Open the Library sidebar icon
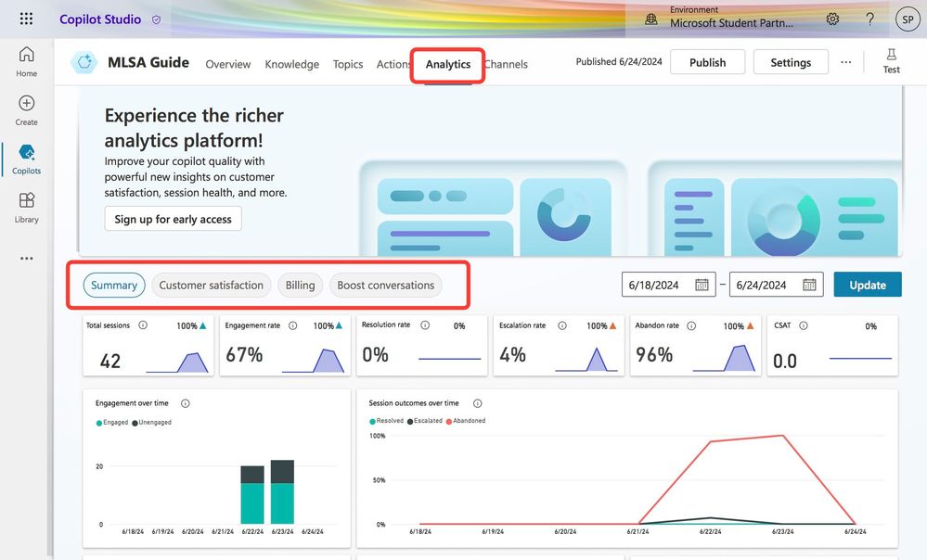This screenshot has width=927, height=560. click(26, 200)
